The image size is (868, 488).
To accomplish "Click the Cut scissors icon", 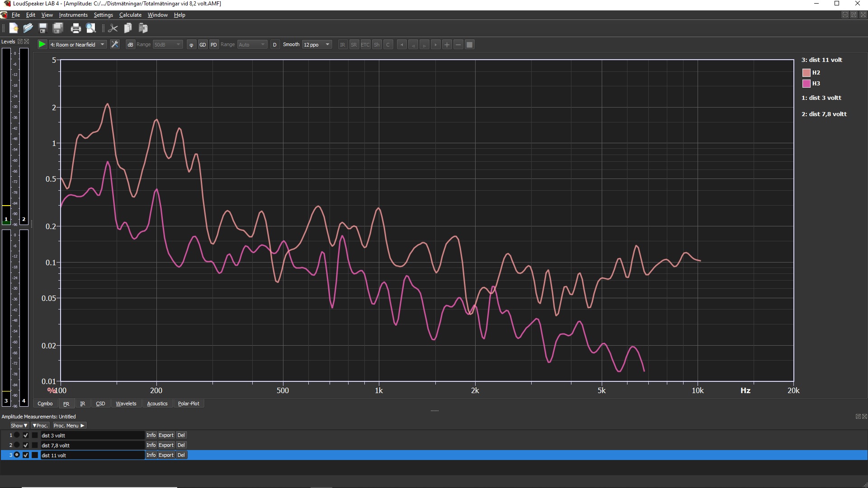I will point(113,28).
